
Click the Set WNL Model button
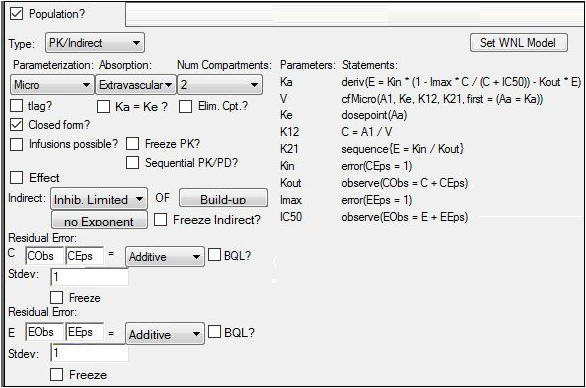[x=519, y=43]
